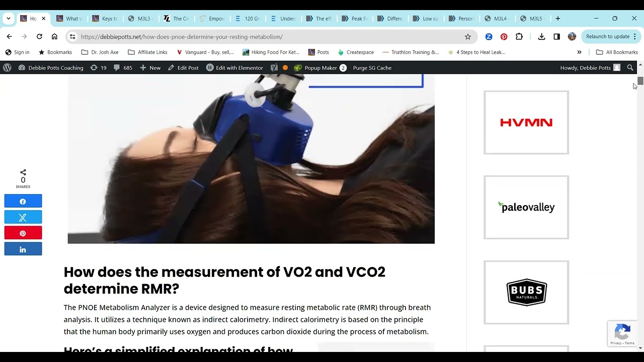Close the active 'Ho' browser tab
644x362 pixels.
(43, 19)
